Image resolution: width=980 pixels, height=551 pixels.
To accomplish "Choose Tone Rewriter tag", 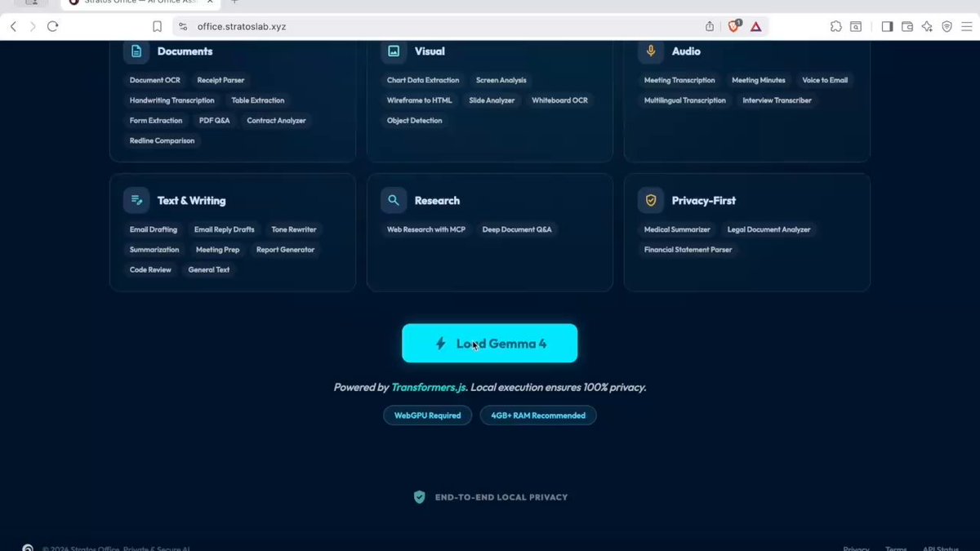I will (x=293, y=229).
